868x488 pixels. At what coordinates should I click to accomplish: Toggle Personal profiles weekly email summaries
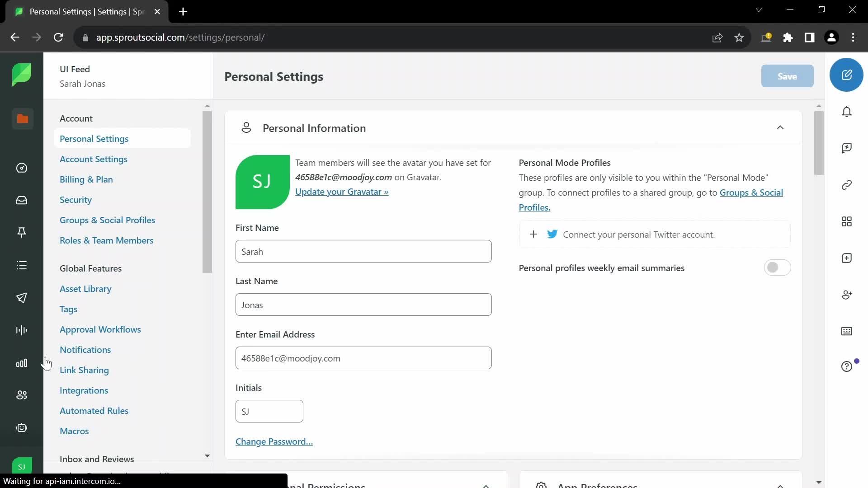(777, 267)
